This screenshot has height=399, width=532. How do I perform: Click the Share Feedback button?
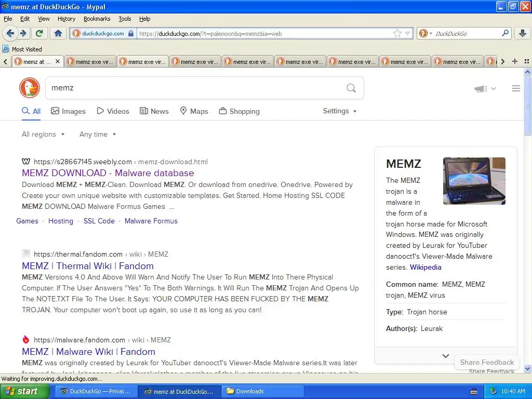pos(487,362)
